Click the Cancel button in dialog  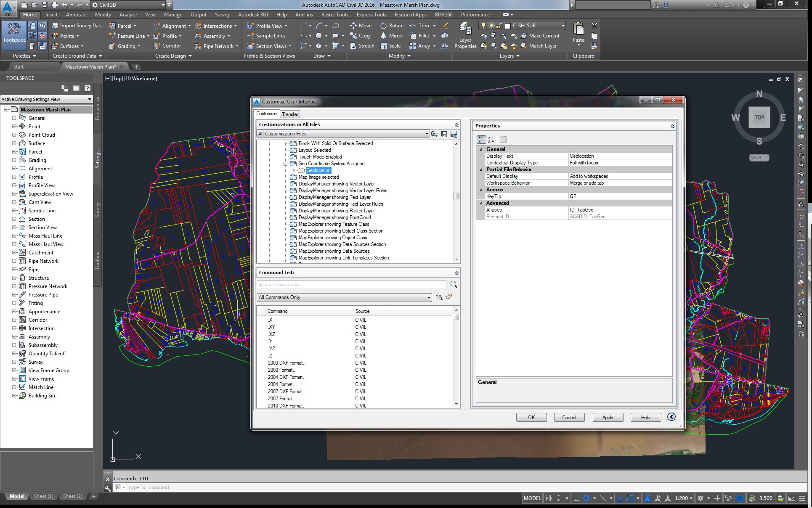pyautogui.click(x=569, y=418)
